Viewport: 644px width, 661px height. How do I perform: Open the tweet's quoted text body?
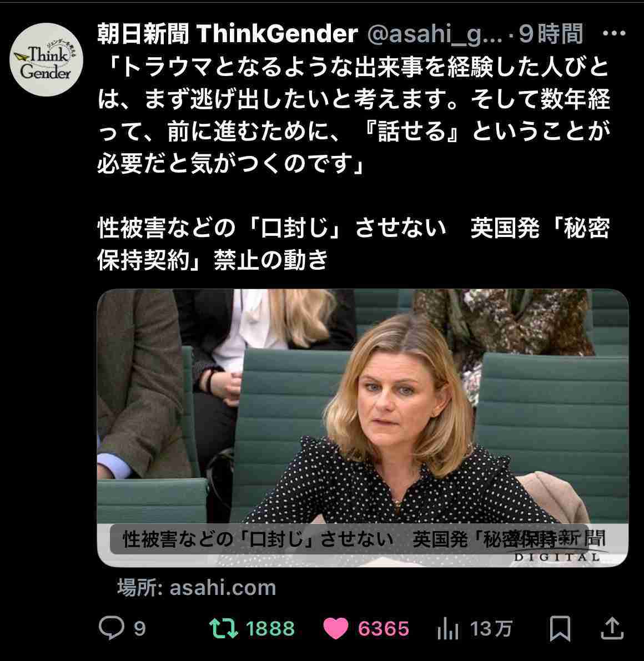point(354,115)
